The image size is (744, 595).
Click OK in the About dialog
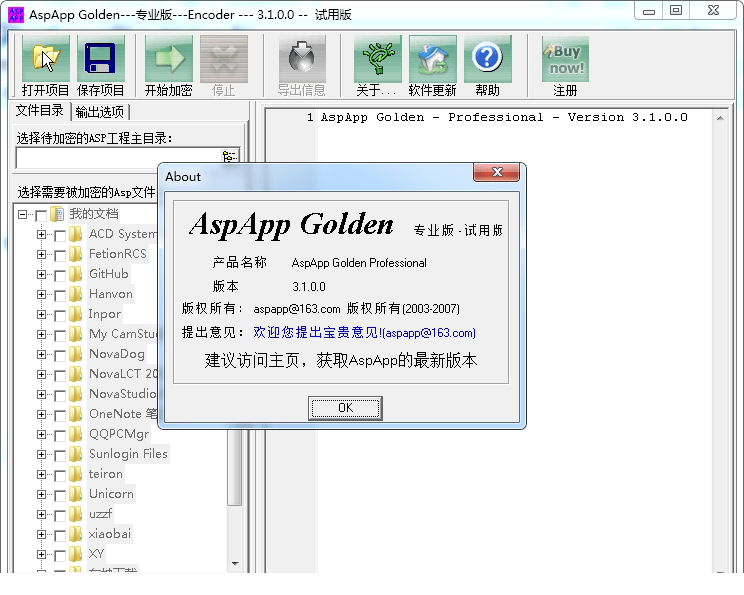tap(345, 408)
